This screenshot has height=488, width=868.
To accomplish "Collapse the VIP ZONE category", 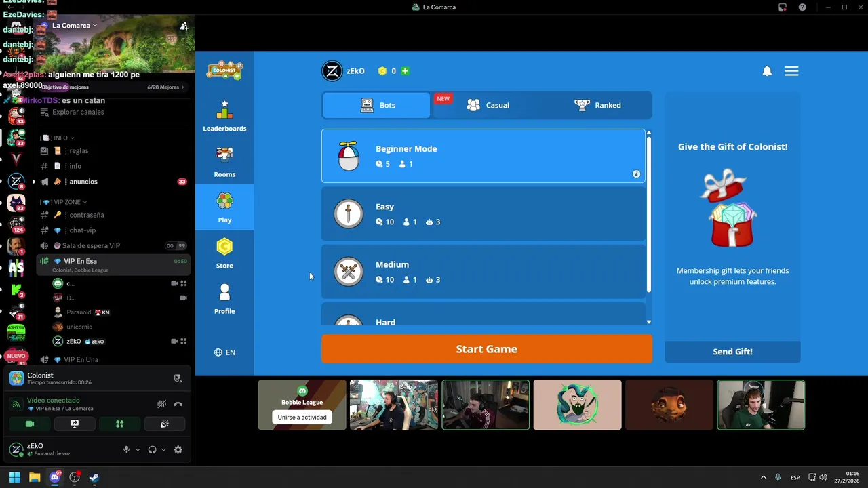I will coord(63,202).
